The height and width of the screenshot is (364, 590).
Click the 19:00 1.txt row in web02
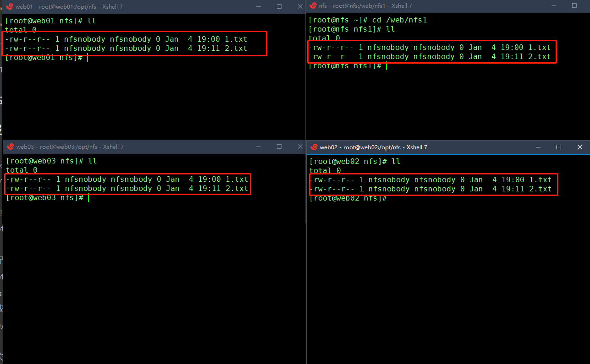click(430, 179)
